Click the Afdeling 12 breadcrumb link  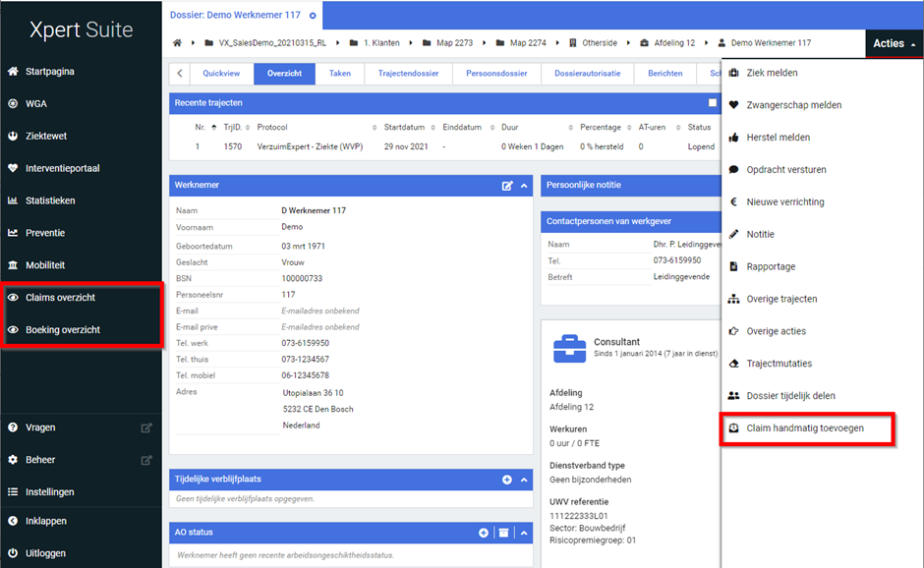(673, 43)
